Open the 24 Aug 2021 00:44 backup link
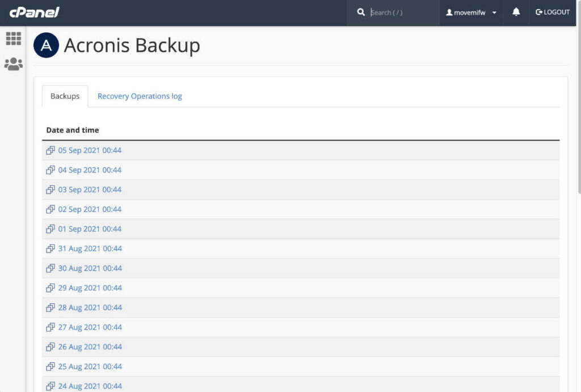 tap(89, 386)
